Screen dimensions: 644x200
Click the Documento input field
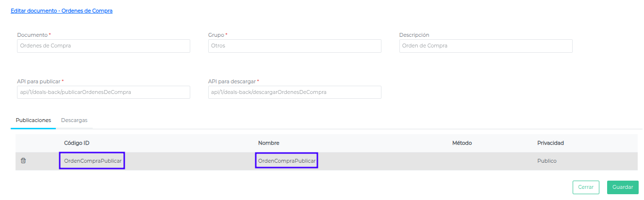103,46
